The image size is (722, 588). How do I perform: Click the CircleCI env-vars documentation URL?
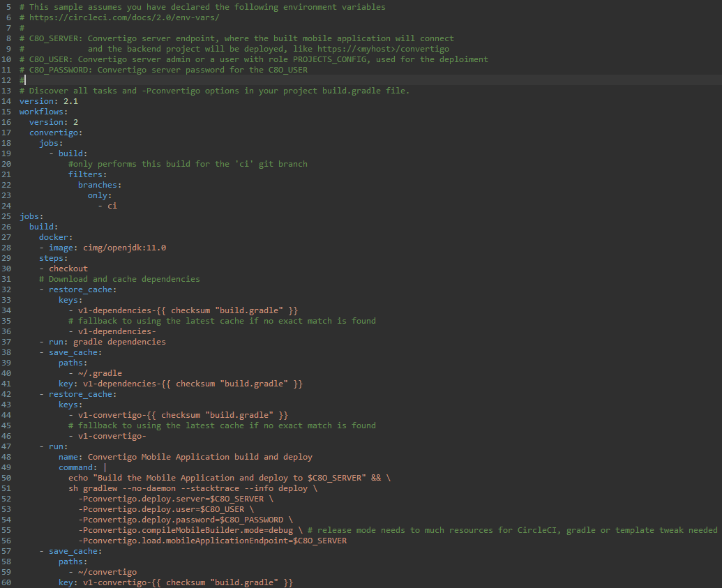(123, 17)
